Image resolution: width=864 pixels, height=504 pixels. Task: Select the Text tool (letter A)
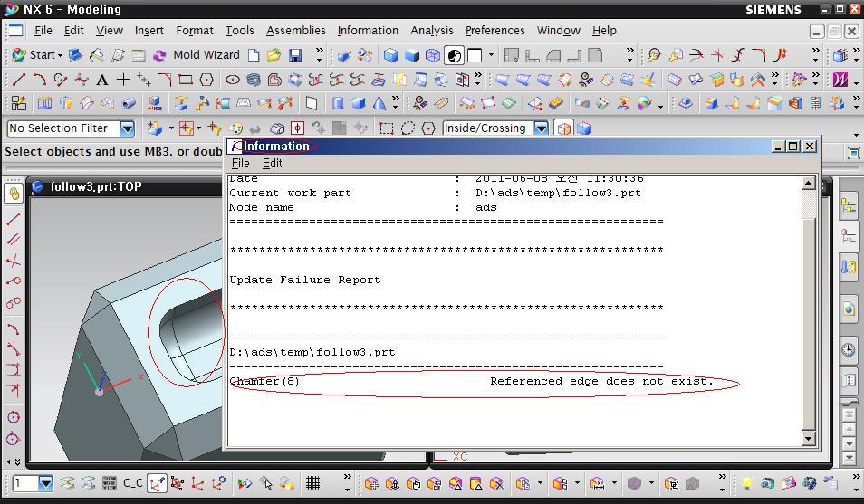(101, 80)
